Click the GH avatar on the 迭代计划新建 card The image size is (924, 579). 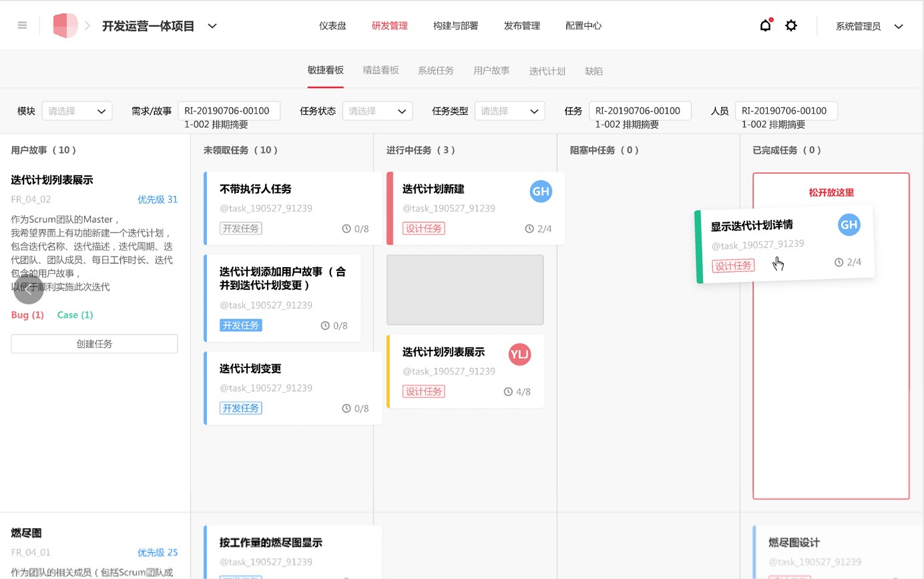541,191
